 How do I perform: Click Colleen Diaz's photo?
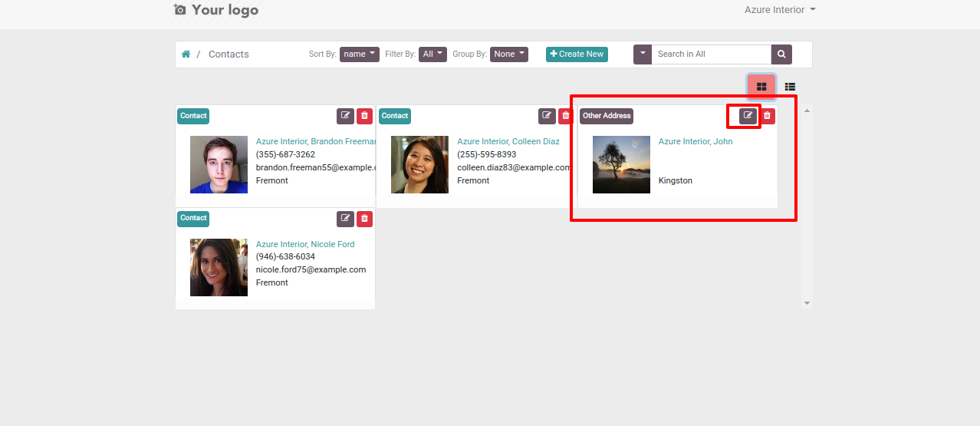coord(419,164)
